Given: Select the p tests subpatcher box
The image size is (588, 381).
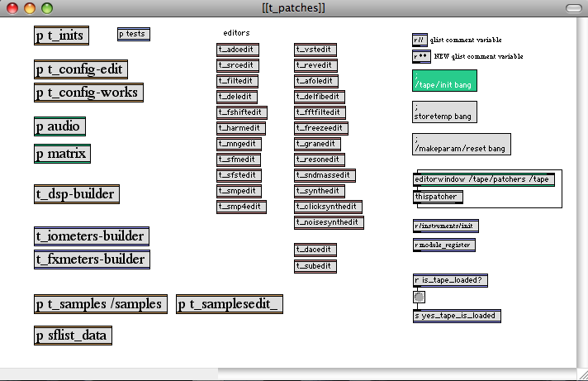Looking at the screenshot, I should 134,34.
